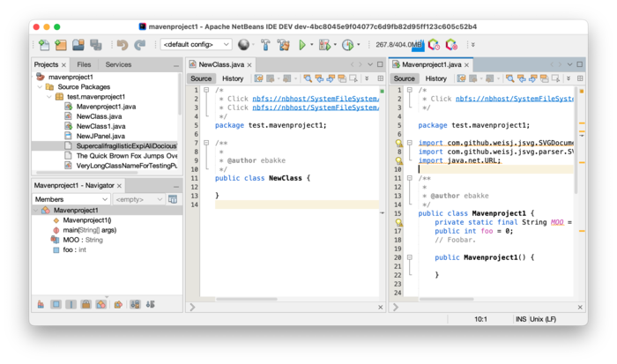Toggle Show Fields filter in Navigator

click(x=56, y=304)
